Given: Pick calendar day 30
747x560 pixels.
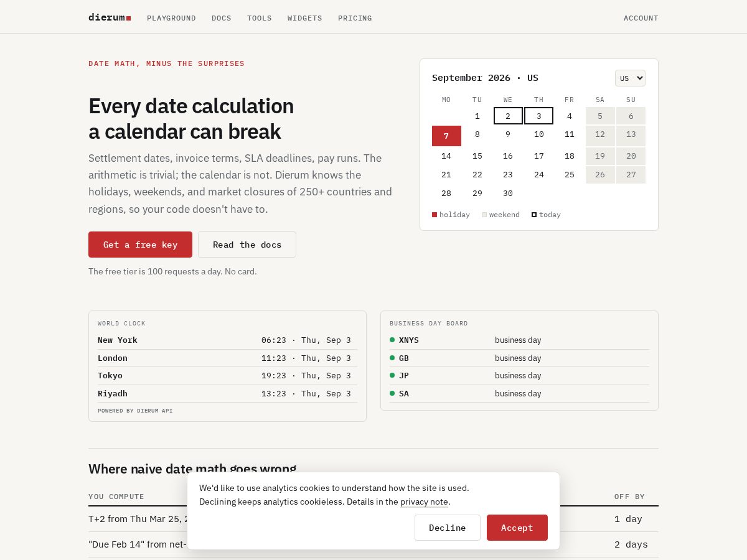Looking at the screenshot, I should pos(508,194).
